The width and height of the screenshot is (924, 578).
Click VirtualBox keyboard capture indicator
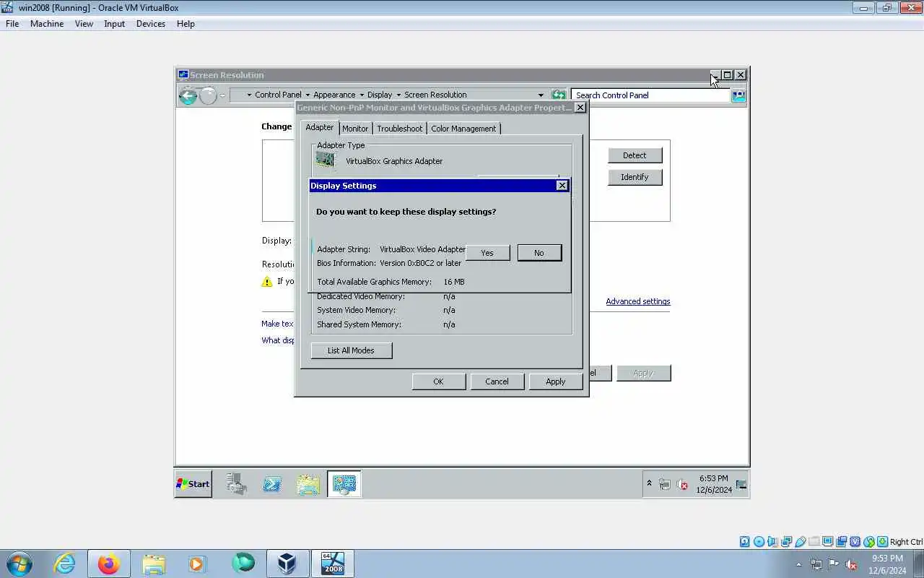pyautogui.click(x=882, y=542)
